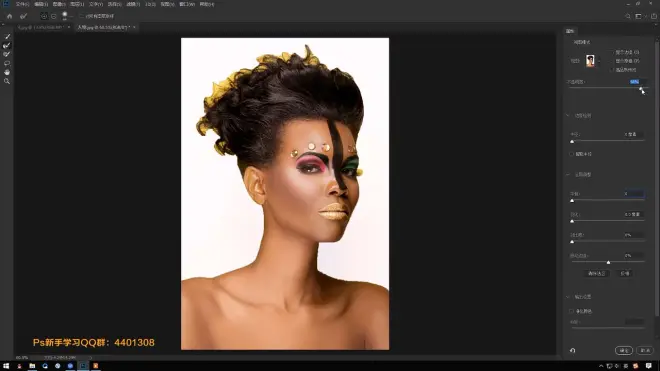Screen dimensions: 660x371
Task: Open Windows Start menu
Action: [x=6, y=366]
